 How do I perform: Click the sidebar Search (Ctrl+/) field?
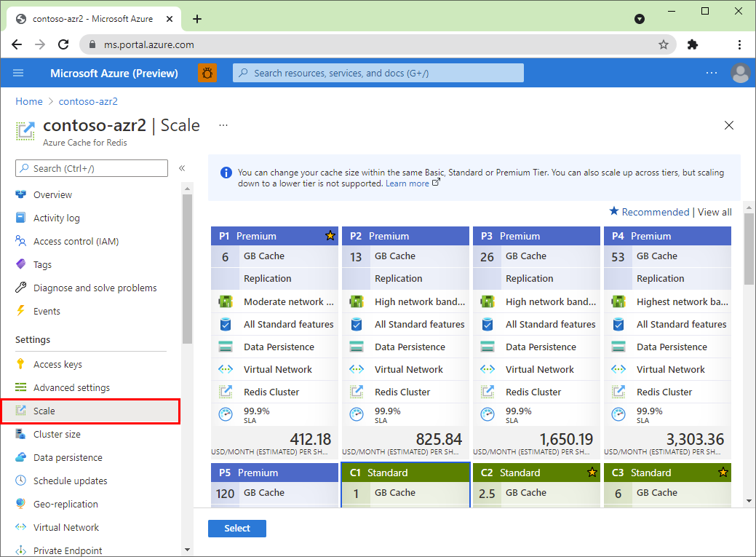coord(91,168)
